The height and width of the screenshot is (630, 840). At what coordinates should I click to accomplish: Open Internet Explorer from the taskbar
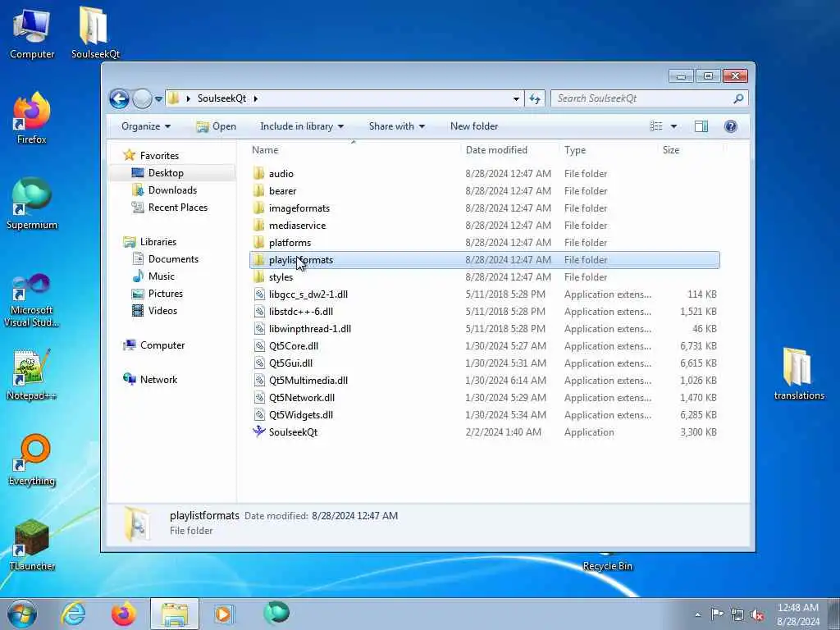pos(73,614)
